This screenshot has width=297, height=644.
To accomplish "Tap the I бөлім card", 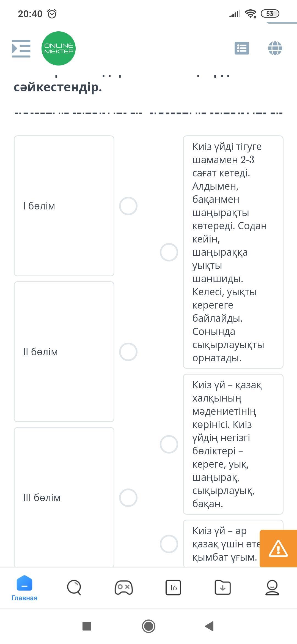I will [x=64, y=206].
